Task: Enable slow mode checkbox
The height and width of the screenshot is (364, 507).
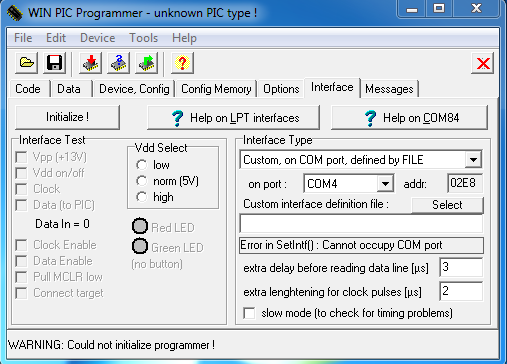Action: 249,313
